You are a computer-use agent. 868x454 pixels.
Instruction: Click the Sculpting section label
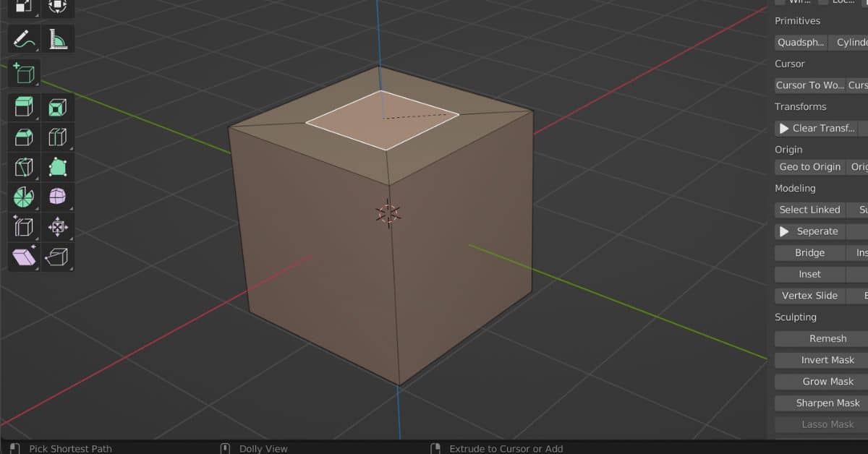click(795, 317)
